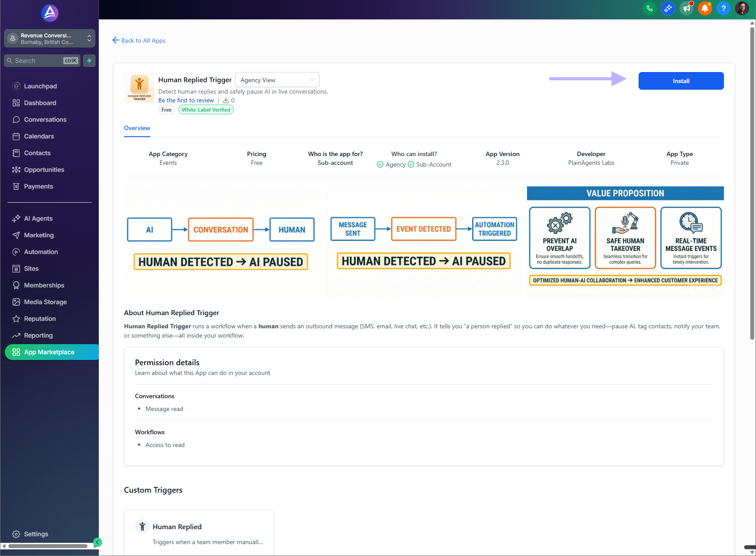The image size is (756, 556).
Task: Open Settings from the sidebar
Action: pos(35,534)
